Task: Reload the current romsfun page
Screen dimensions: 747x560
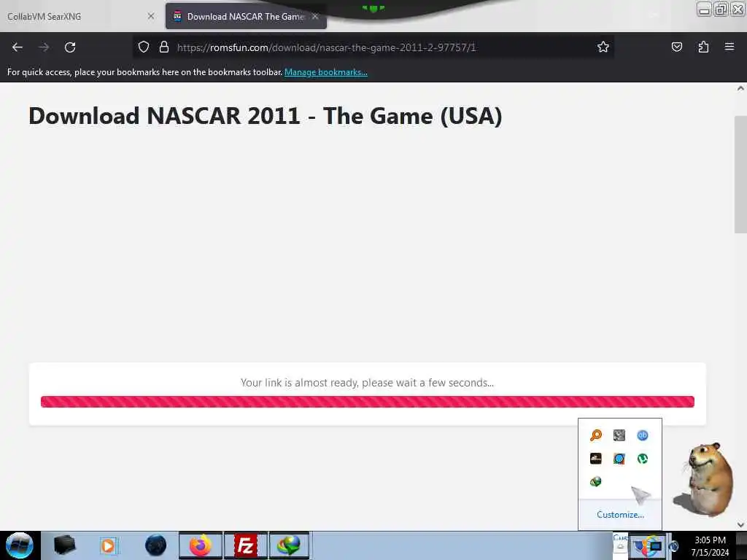Action: point(70,47)
